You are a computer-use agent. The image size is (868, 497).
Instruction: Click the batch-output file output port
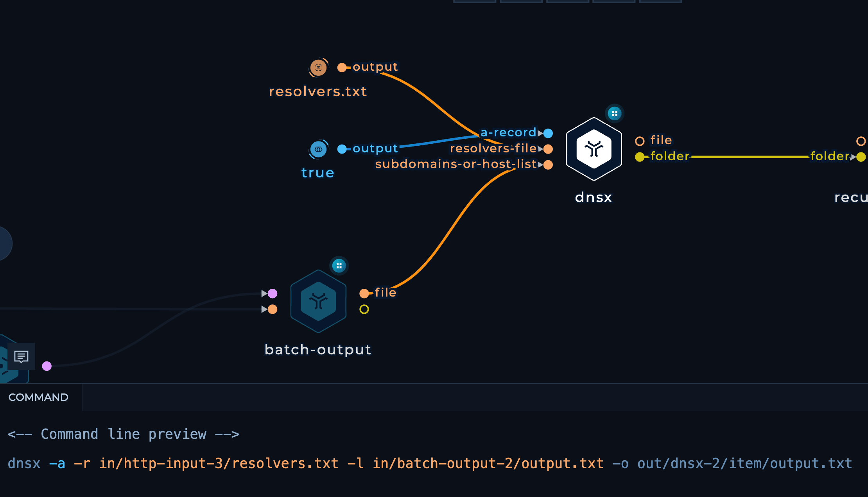click(x=364, y=293)
